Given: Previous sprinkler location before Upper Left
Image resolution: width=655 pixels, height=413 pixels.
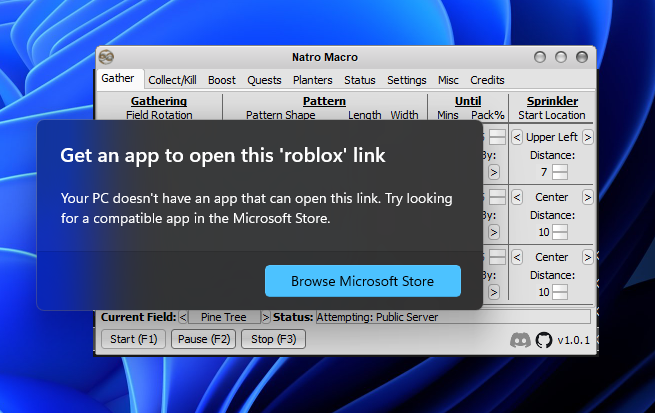Looking at the screenshot, I should [517, 137].
